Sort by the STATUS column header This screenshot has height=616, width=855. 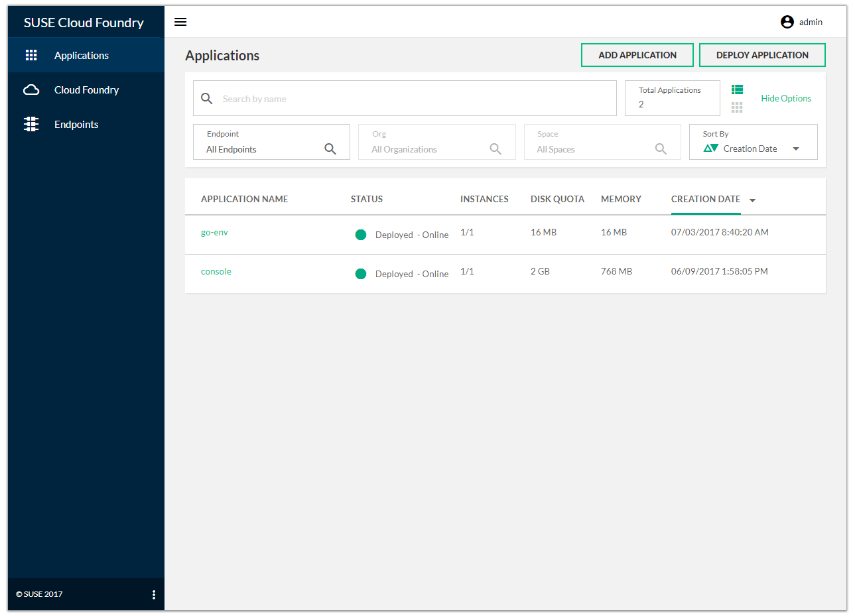[367, 199]
